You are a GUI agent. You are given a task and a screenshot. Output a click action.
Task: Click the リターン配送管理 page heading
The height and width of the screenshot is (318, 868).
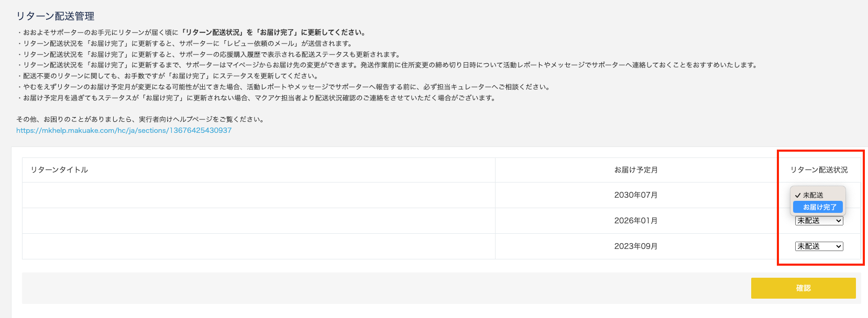click(55, 16)
